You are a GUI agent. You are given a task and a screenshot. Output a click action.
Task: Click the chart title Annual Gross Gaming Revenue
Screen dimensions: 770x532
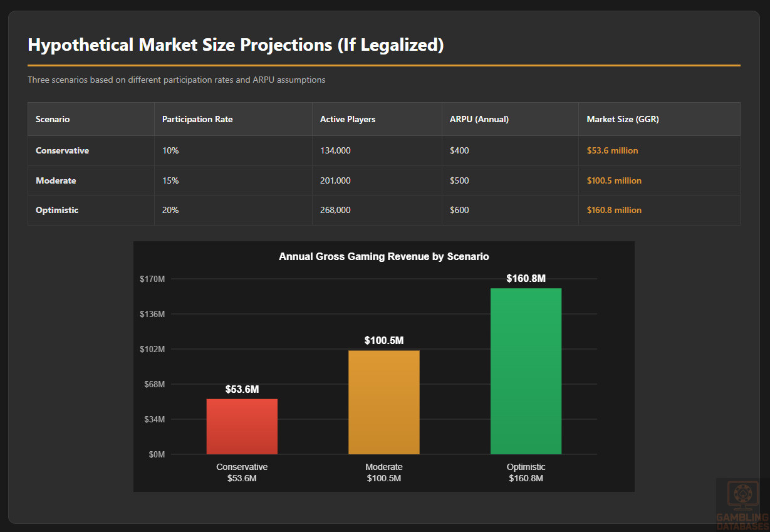tap(383, 257)
